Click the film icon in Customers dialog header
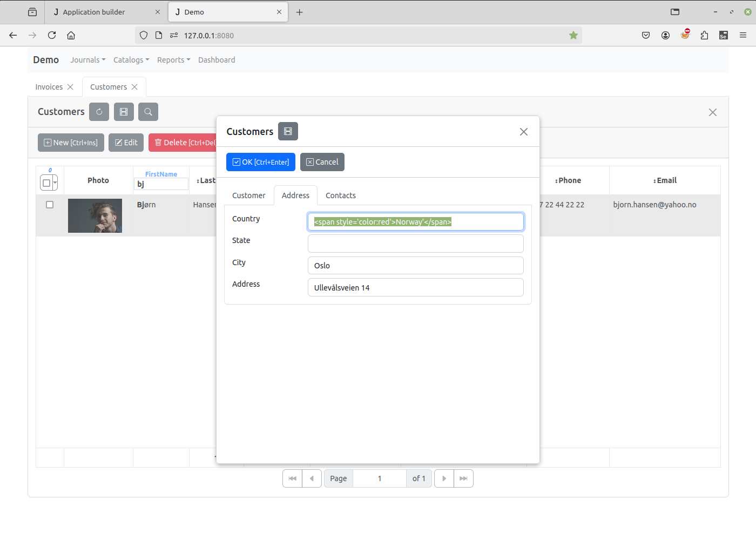Image resolution: width=756 pixels, height=533 pixels. (288, 131)
